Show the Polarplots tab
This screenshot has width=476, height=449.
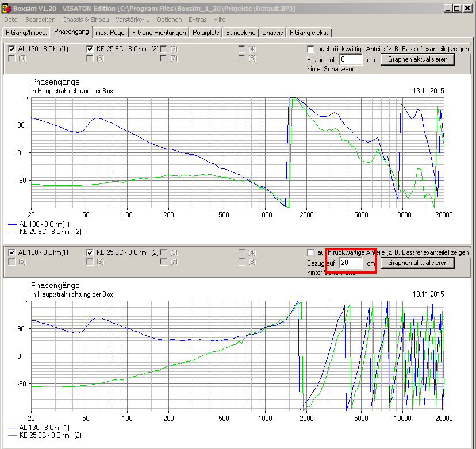(206, 33)
